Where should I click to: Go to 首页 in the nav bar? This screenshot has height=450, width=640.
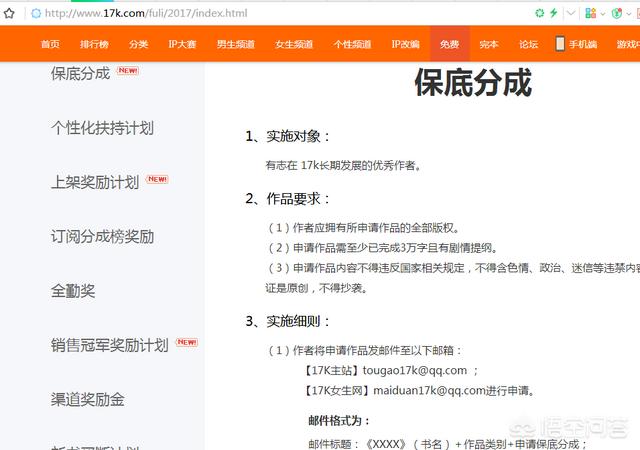point(50,44)
